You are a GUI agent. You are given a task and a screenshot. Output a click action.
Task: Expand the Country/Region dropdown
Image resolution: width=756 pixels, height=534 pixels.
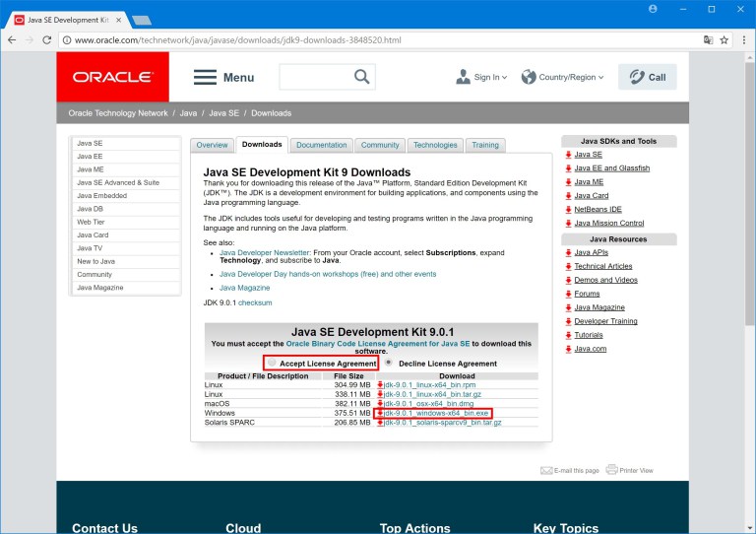559,77
